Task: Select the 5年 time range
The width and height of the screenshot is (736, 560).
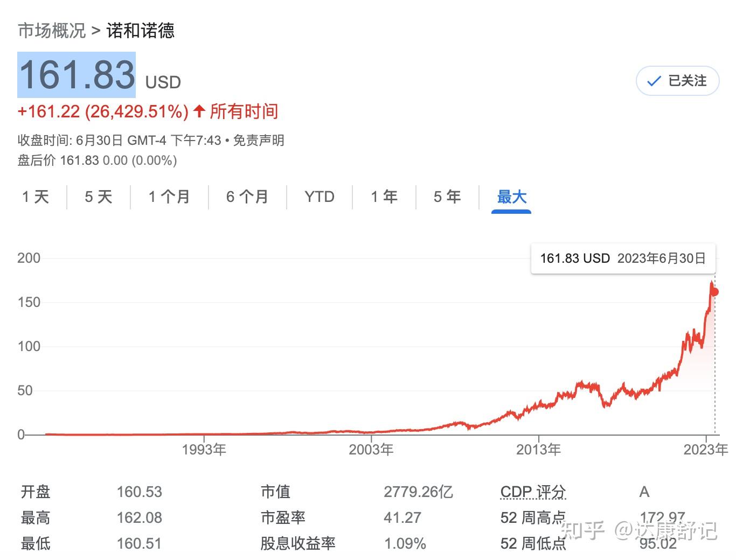Action: (x=446, y=197)
